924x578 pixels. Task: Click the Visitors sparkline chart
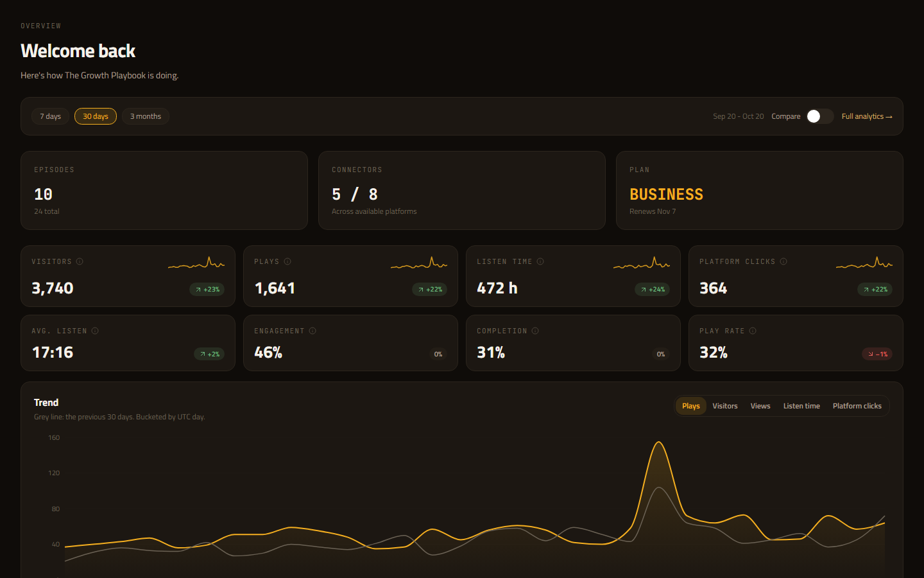click(196, 263)
